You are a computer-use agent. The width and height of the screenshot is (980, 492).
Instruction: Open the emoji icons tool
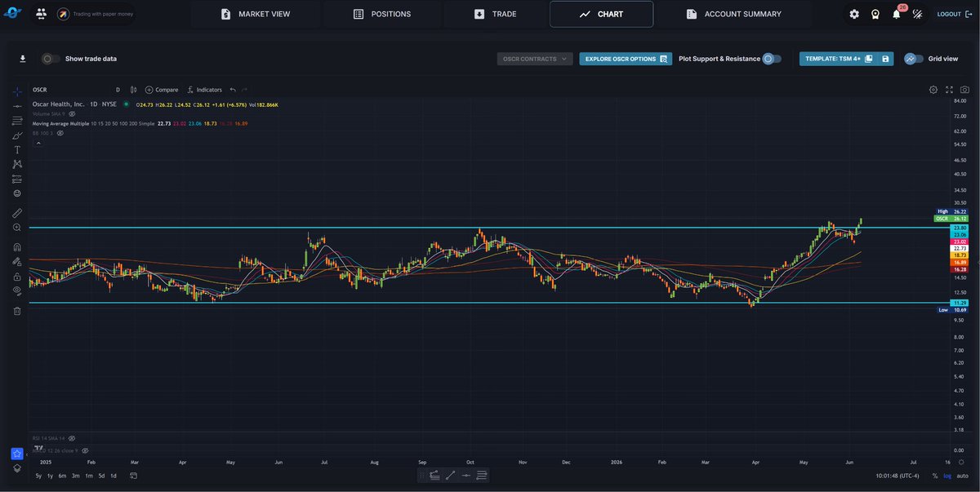click(x=17, y=193)
